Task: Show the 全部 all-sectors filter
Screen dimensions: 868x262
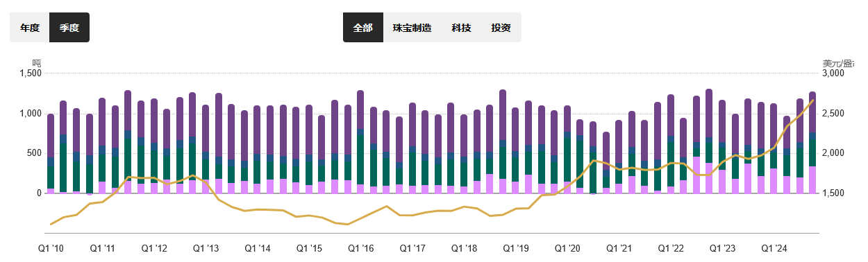Action: point(363,28)
